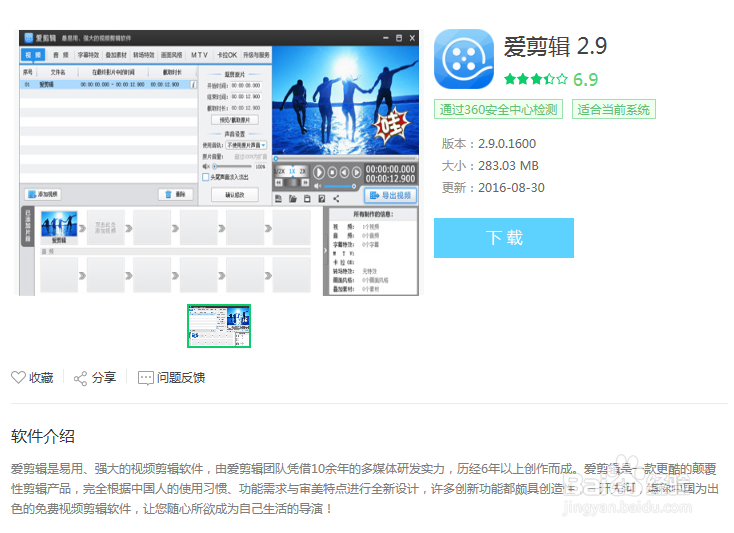Click the save disk icon under the player

tap(307, 199)
